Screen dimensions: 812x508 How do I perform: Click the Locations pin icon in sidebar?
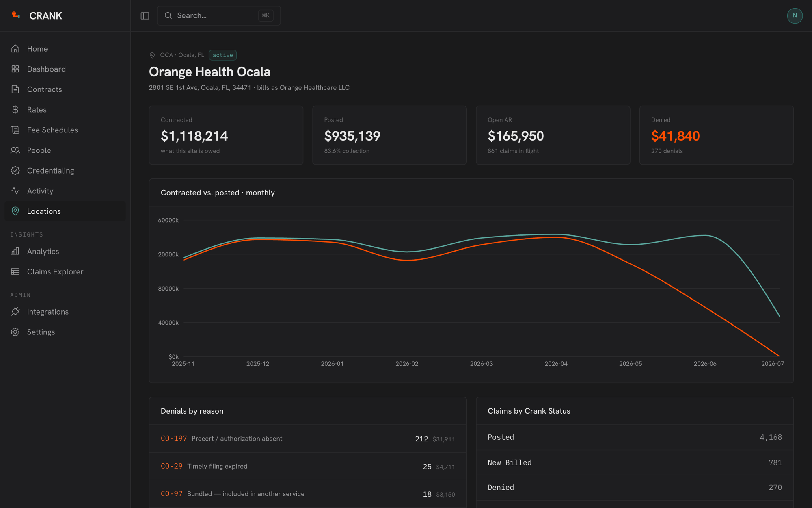point(15,211)
